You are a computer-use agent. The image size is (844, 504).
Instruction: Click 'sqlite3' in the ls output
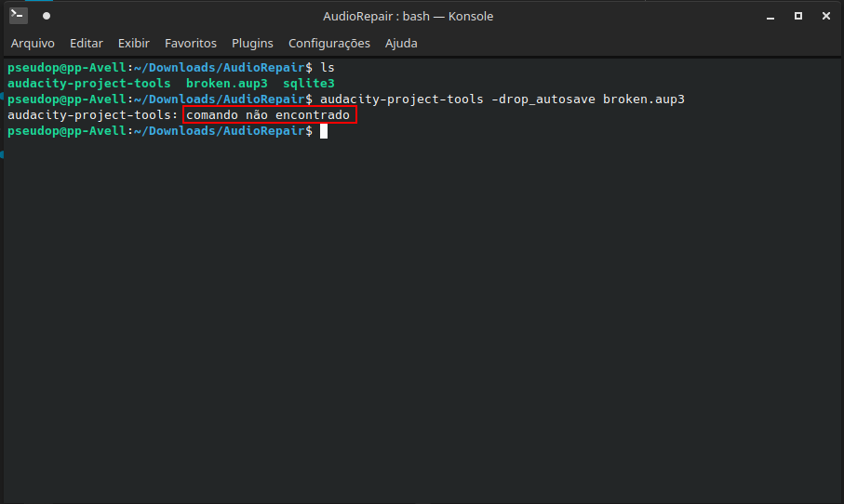[x=308, y=84]
